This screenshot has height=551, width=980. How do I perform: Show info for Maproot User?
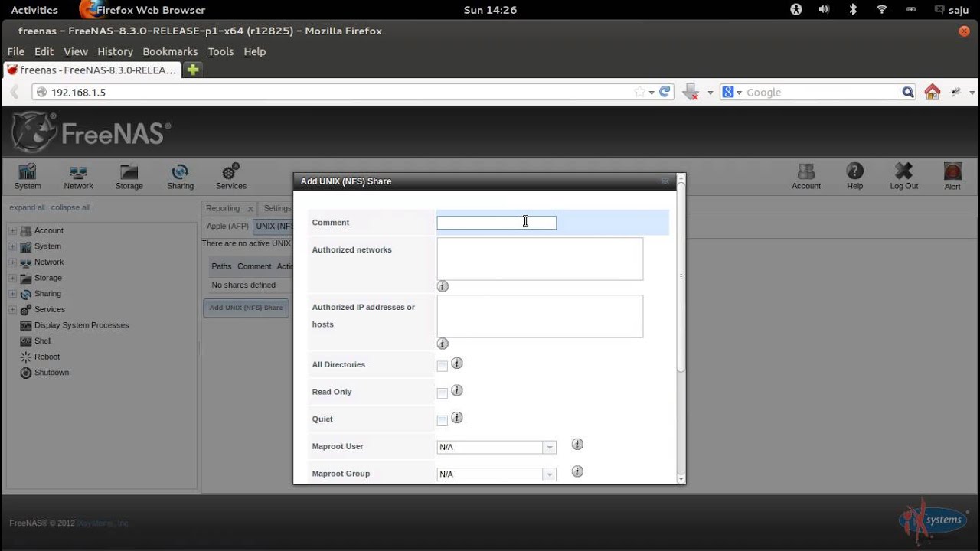click(x=577, y=444)
